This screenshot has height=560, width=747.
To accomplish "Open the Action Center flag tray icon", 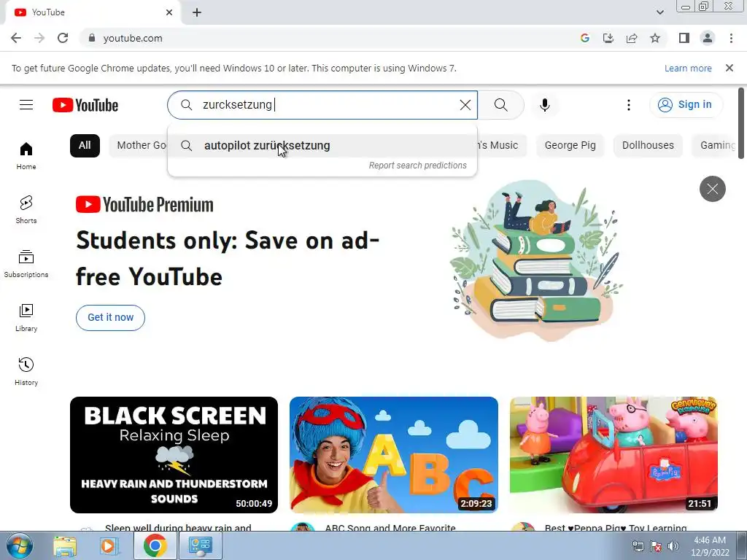I will click(656, 546).
